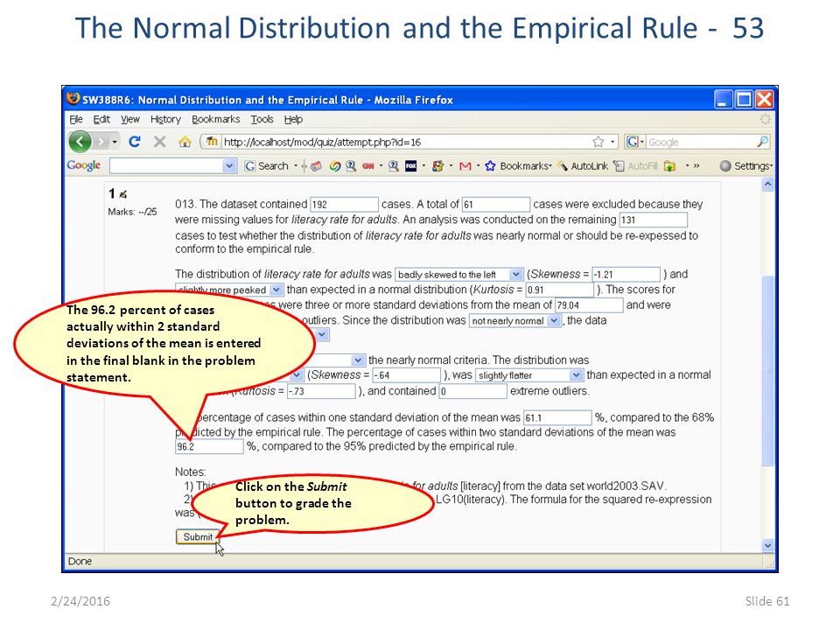840x630 pixels.
Task: Click the Google search field in navigation bar
Action: (701, 142)
